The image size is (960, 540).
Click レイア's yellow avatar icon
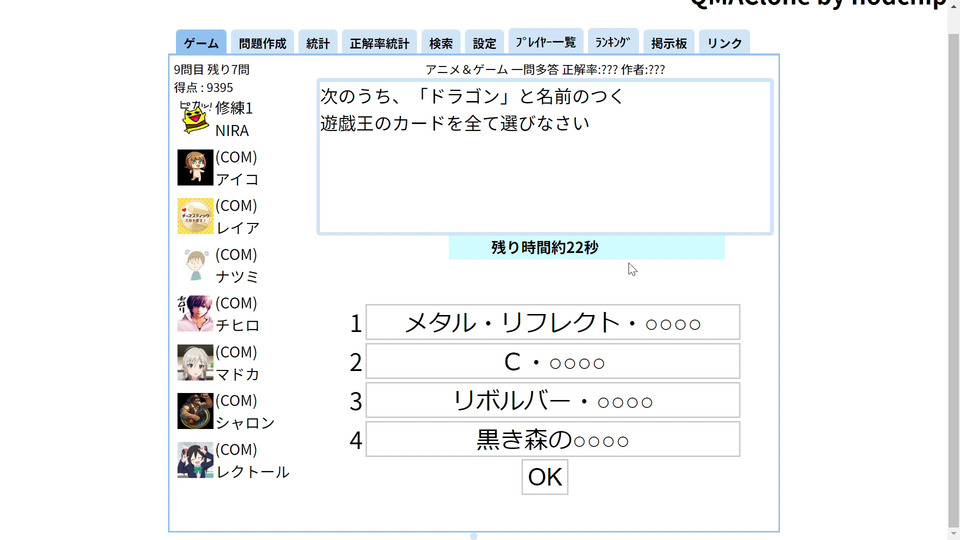[x=195, y=216]
